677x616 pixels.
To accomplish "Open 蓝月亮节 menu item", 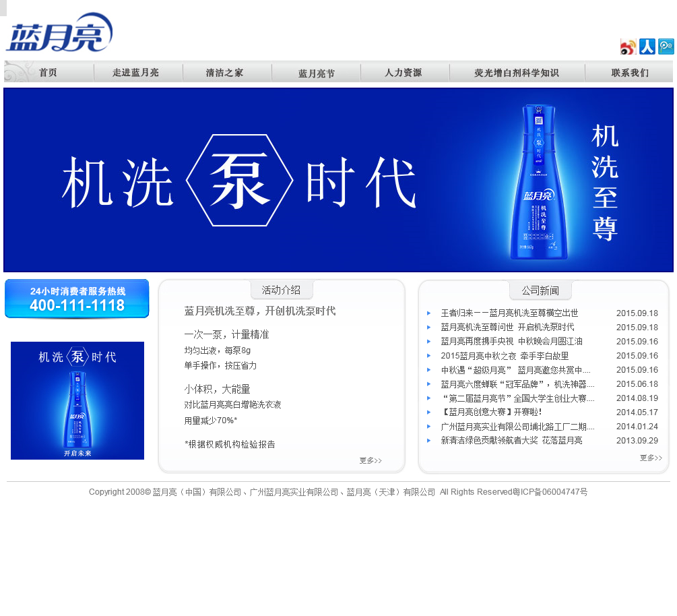I will (317, 73).
